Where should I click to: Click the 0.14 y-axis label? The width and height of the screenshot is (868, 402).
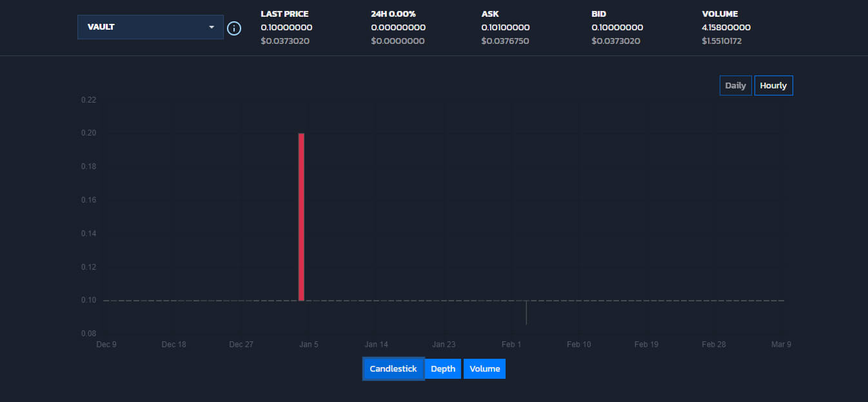pos(88,233)
